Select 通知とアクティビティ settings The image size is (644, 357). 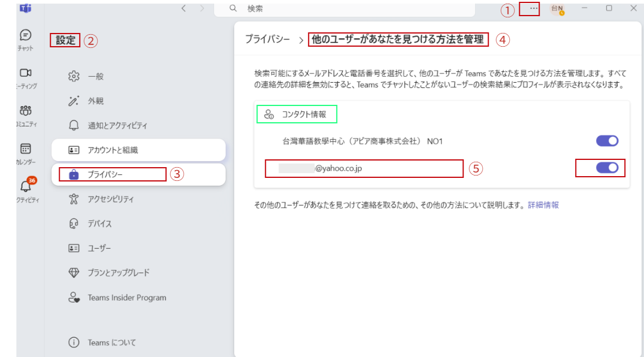tap(117, 126)
